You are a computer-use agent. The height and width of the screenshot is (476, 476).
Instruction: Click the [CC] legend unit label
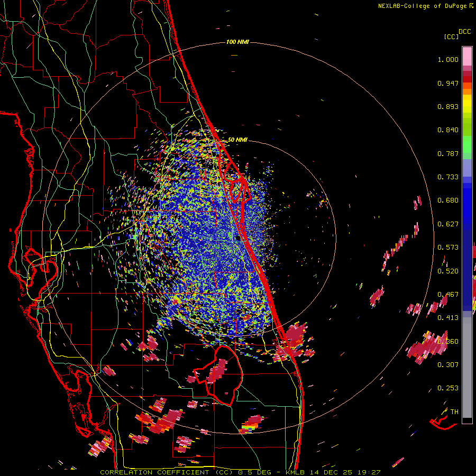pyautogui.click(x=451, y=36)
